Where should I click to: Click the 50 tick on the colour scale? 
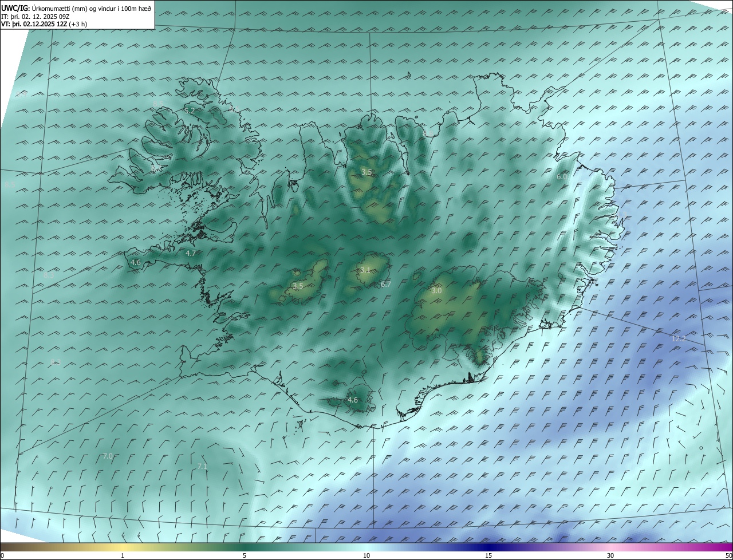coord(728,555)
